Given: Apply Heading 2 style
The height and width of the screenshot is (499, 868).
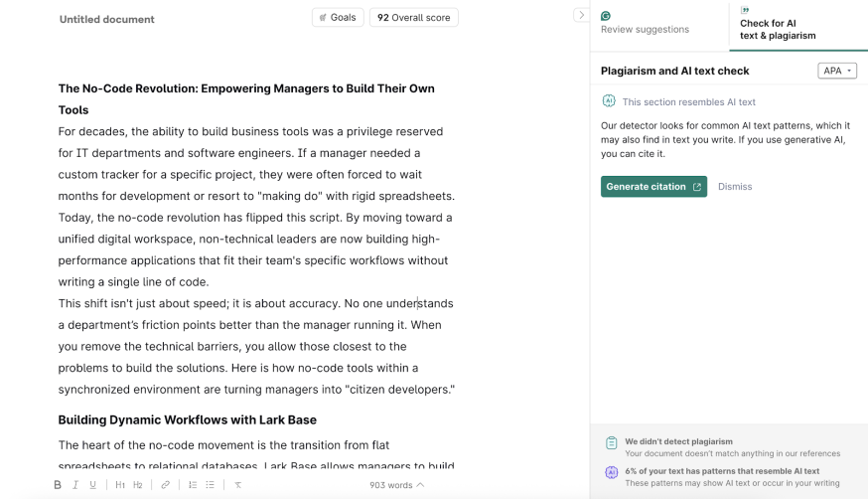Looking at the screenshot, I should pos(138,485).
